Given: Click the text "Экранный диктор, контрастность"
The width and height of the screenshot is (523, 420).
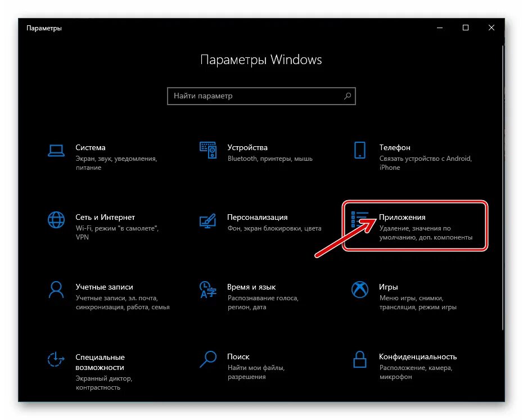Looking at the screenshot, I should (104, 383).
